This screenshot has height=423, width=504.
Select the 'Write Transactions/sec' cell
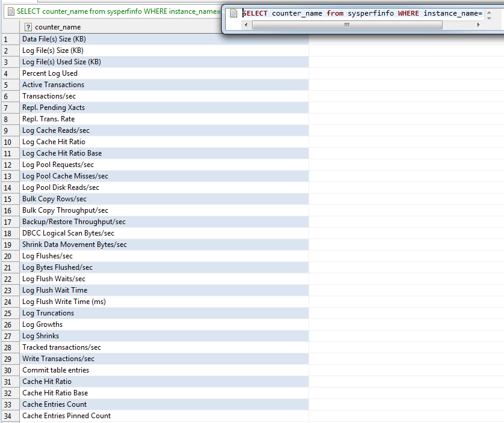[x=164, y=359]
